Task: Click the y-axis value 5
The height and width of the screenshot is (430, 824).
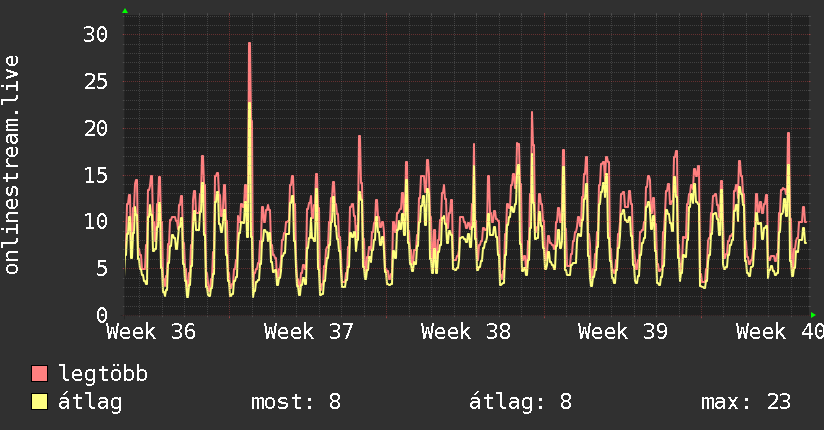Action: (102, 269)
